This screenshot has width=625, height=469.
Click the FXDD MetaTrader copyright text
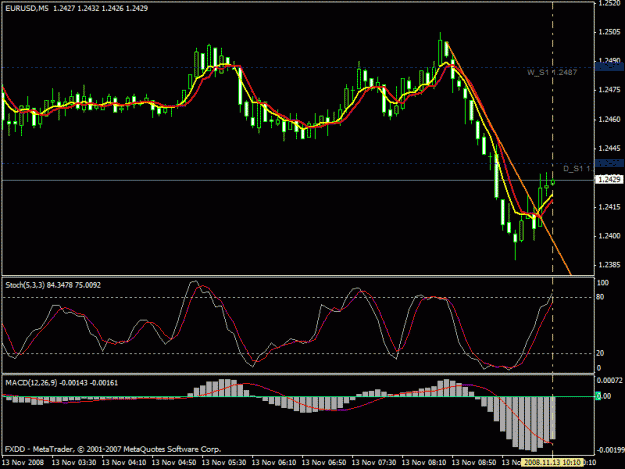[113, 449]
